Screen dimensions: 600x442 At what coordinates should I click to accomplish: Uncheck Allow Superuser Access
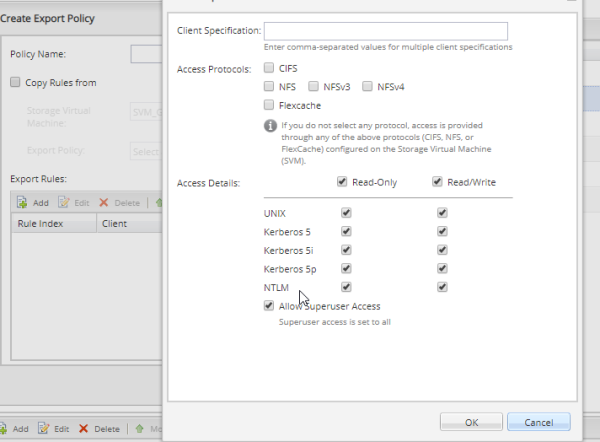tap(269, 306)
